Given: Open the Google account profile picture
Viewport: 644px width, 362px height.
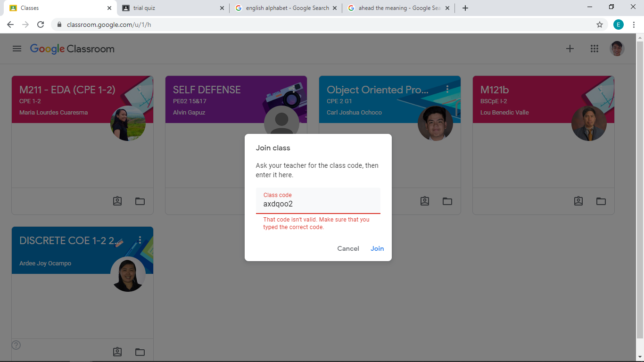Looking at the screenshot, I should [x=617, y=49].
